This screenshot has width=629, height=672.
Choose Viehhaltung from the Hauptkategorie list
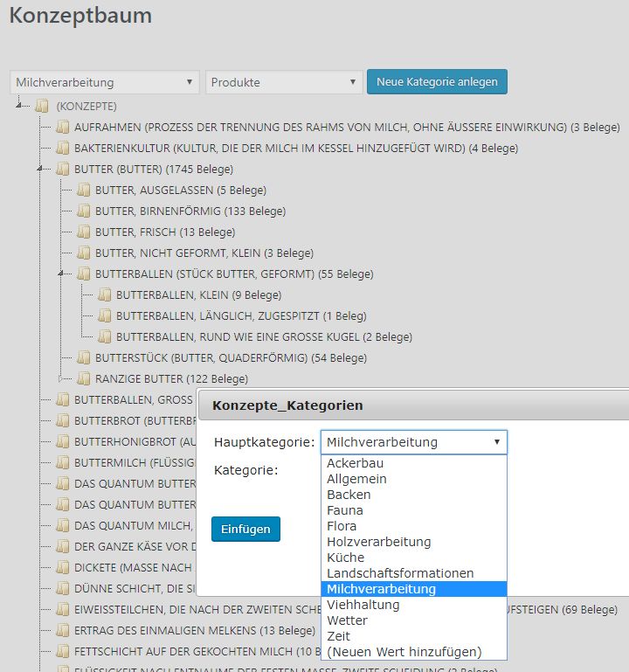[363, 605]
